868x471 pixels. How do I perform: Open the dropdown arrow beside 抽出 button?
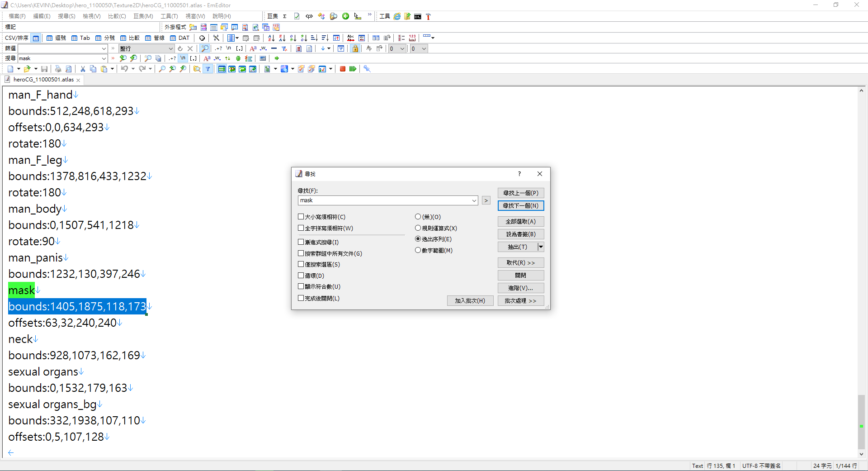pos(541,247)
